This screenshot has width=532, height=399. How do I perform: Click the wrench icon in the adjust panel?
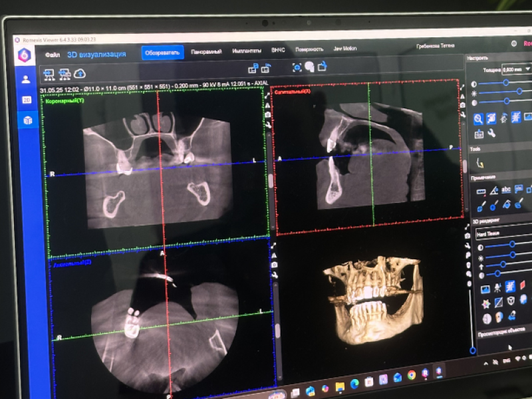coord(491,134)
